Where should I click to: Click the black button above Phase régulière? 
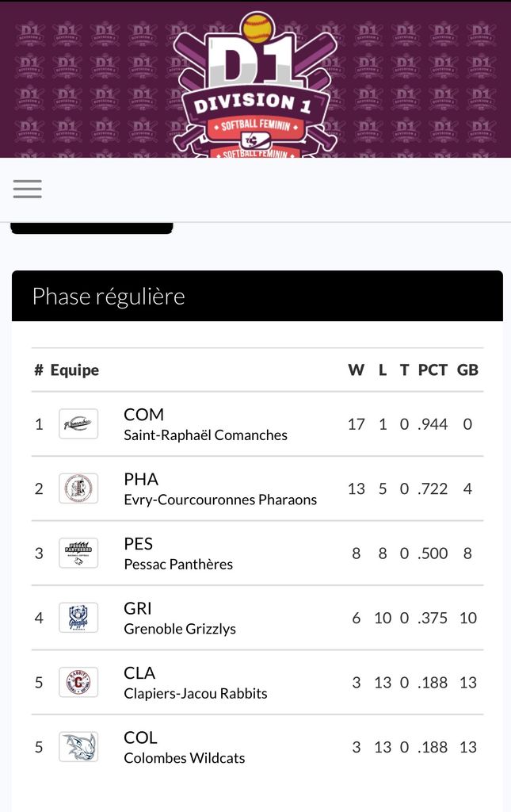coord(92,228)
